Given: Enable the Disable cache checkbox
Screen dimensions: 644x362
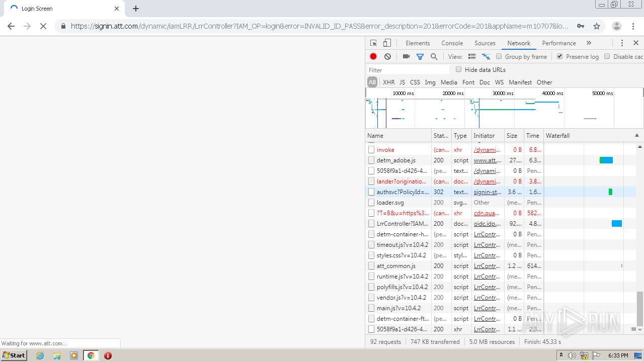Looking at the screenshot, I should click(607, 56).
